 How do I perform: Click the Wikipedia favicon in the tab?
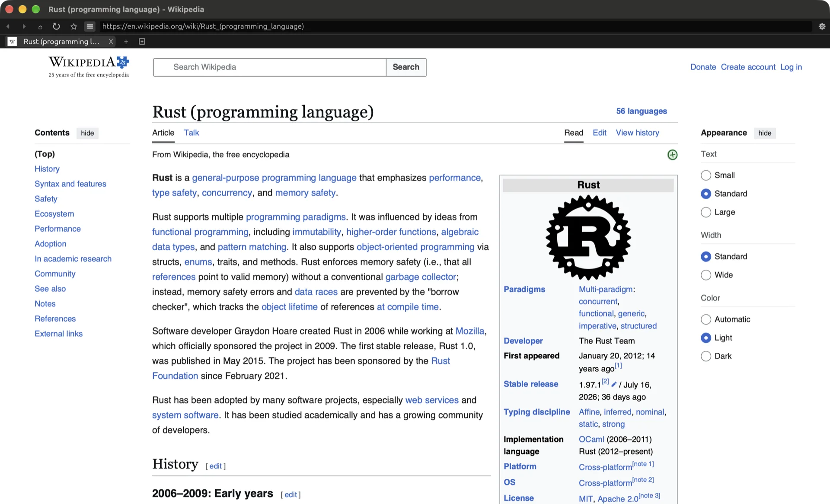click(12, 41)
